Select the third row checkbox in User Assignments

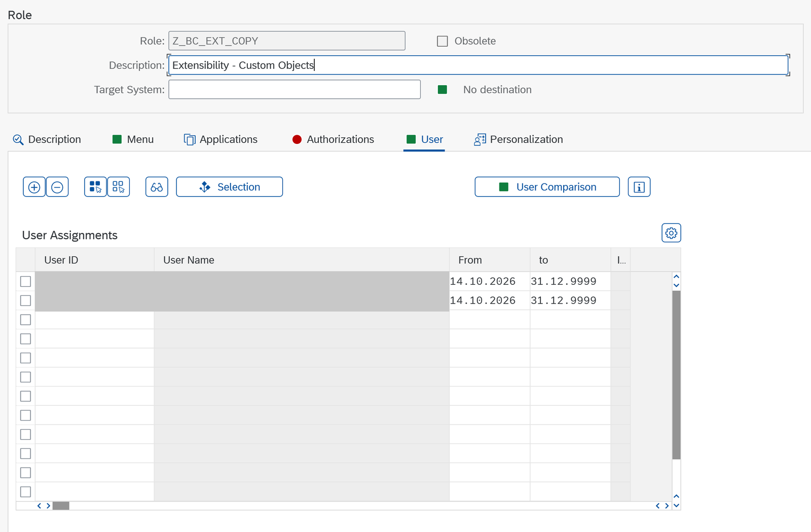(x=25, y=320)
